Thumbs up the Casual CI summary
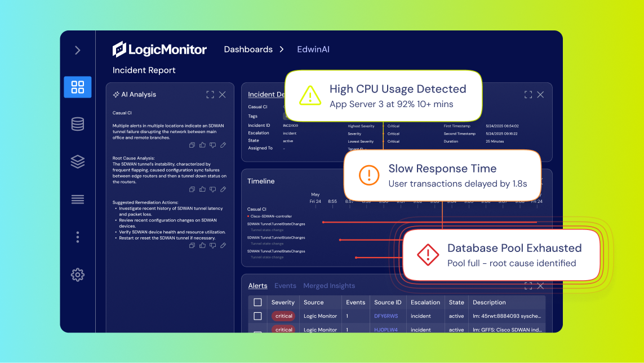The image size is (644, 363). point(202,145)
